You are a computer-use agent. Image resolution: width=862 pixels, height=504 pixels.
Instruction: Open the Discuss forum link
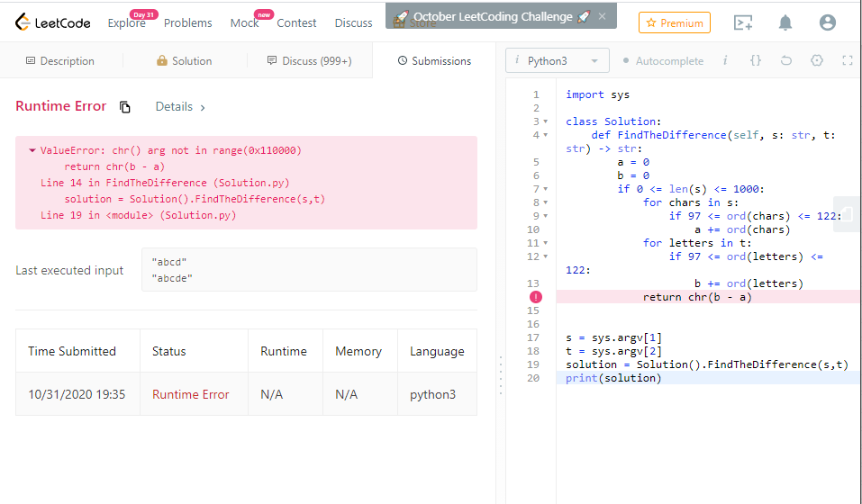(353, 23)
